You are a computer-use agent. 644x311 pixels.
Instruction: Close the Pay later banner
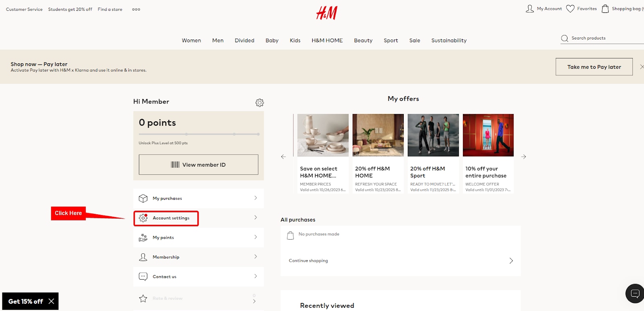642,67
